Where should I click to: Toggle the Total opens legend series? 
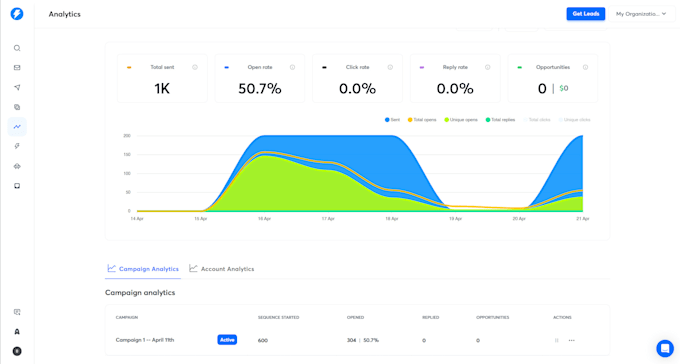point(422,120)
